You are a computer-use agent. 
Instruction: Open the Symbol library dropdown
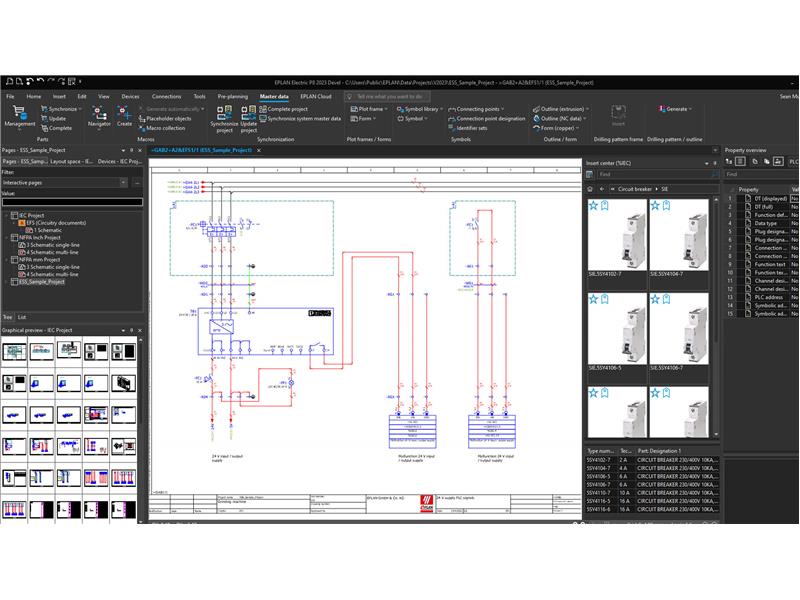click(x=419, y=109)
